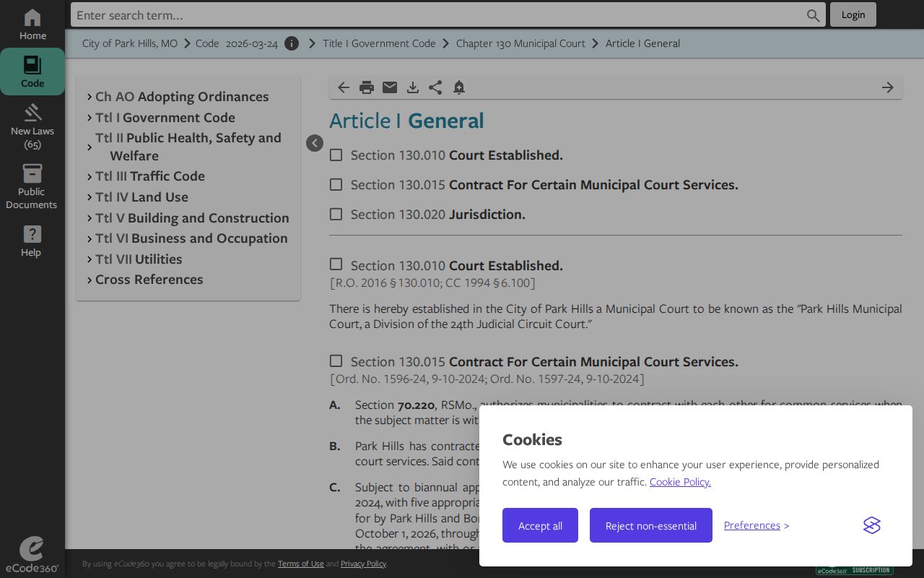Click the code version info icon
The image size is (924, 578).
pos(292,43)
